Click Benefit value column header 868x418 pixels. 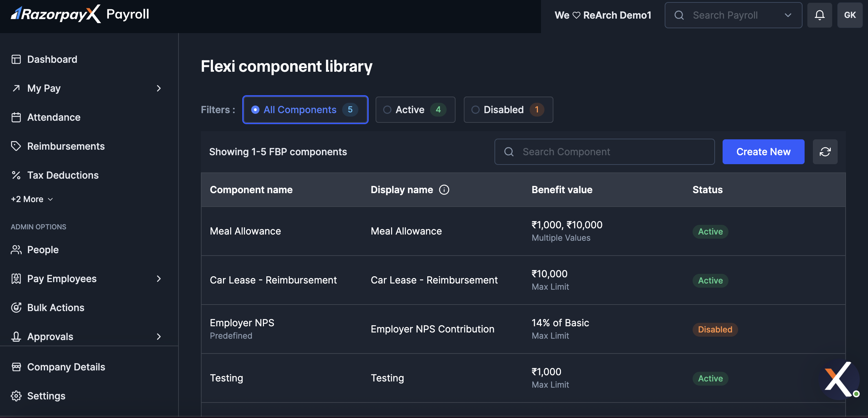(562, 190)
